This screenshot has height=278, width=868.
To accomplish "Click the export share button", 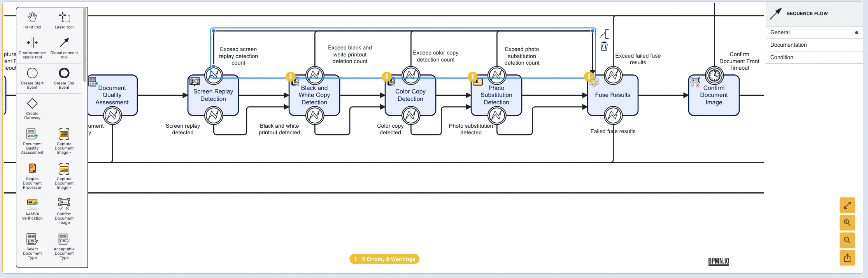I will [847, 258].
